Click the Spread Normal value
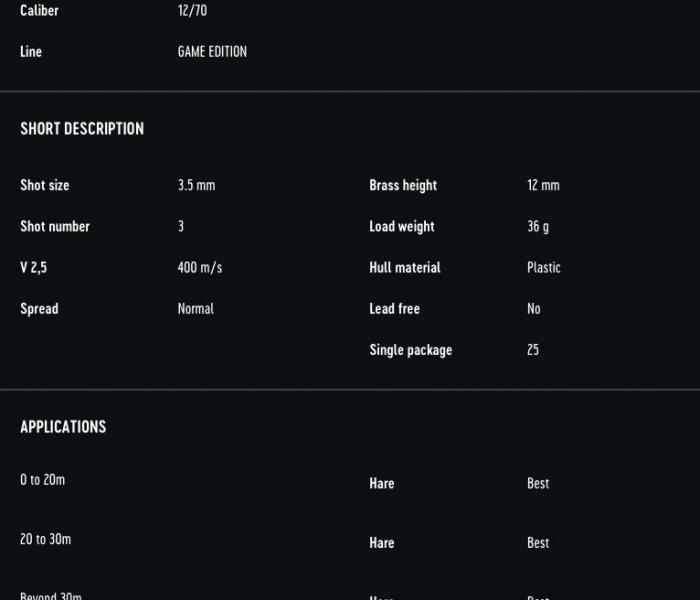700x600 pixels. pos(196,308)
